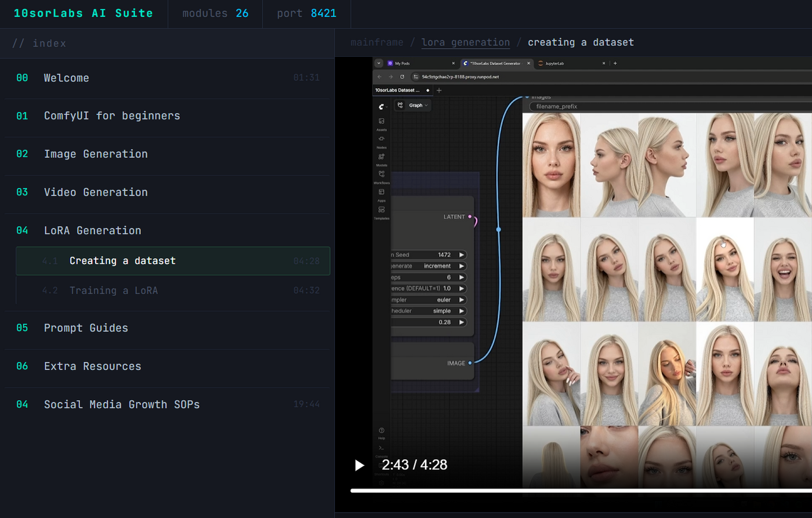Open the Apps icon in ComfyUI sidebar
Viewport: 812px width, 518px height.
click(382, 194)
